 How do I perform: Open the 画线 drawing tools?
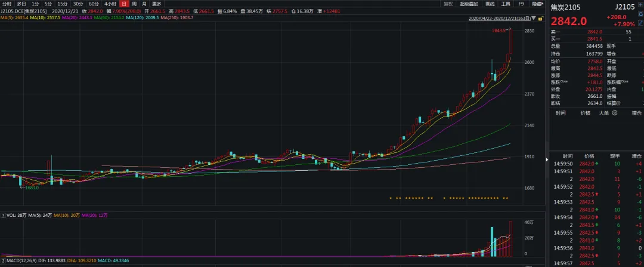tap(490, 4)
